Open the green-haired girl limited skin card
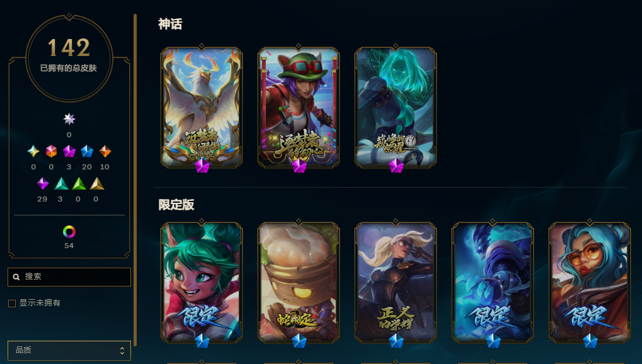Image resolution: width=642 pixels, height=364 pixels. 202,283
